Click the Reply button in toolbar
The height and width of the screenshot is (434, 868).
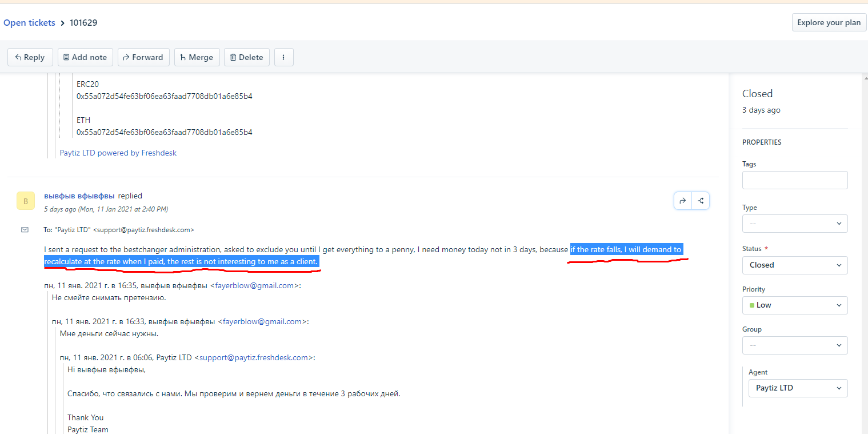point(30,57)
